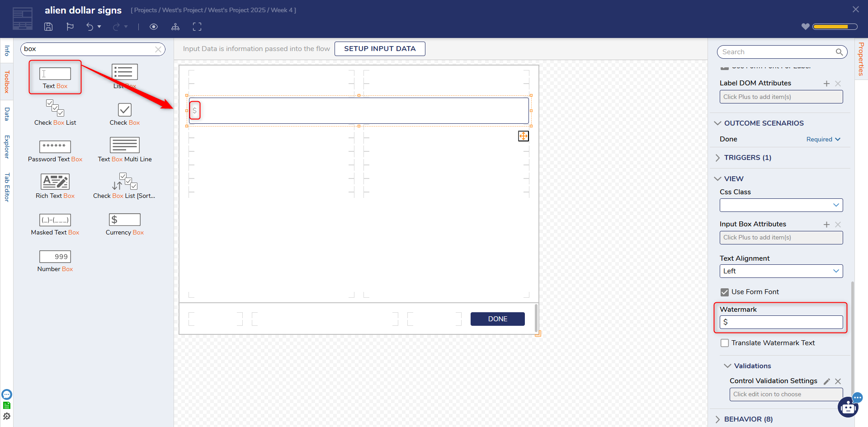Image resolution: width=868 pixels, height=427 pixels.
Task: Switch to the Data side tab
Action: pos(7,114)
